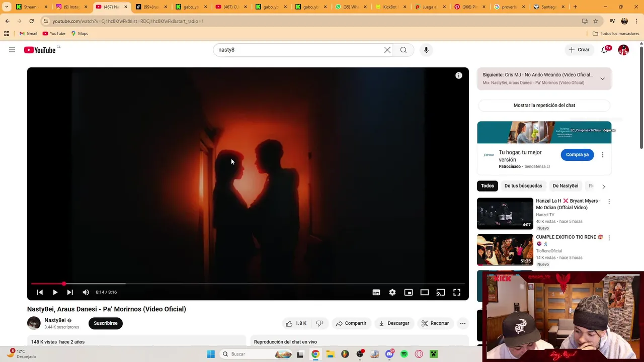Play the paused video
The width and height of the screenshot is (644, 362).
click(x=55, y=292)
